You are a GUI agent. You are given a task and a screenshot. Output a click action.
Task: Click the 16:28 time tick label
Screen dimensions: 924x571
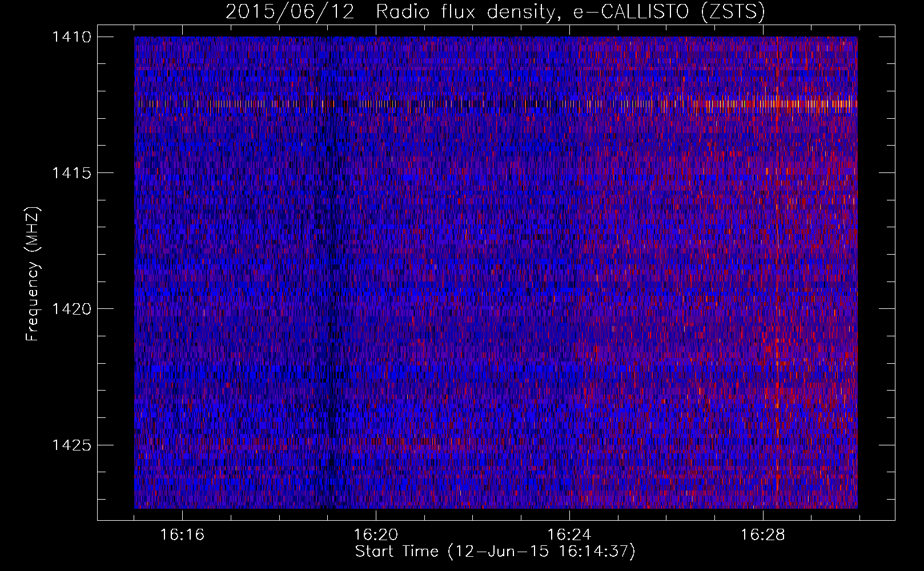click(763, 535)
